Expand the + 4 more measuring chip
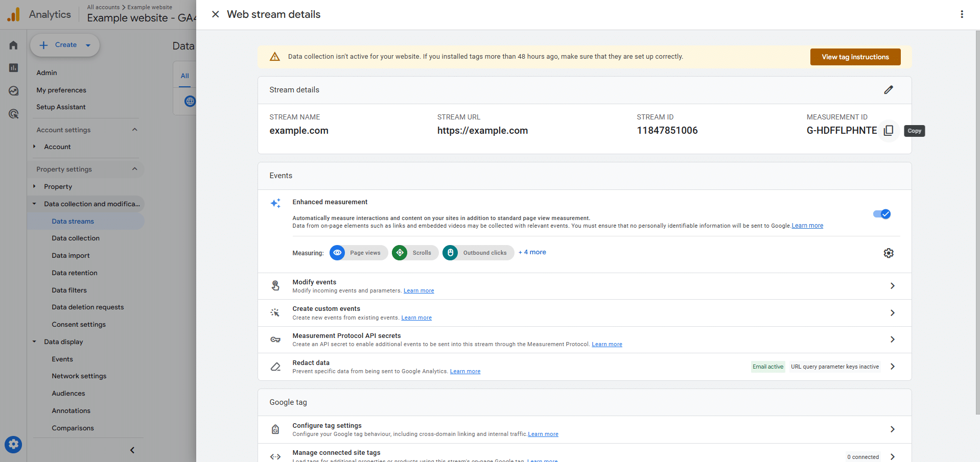Image resolution: width=980 pixels, height=462 pixels. click(x=532, y=252)
